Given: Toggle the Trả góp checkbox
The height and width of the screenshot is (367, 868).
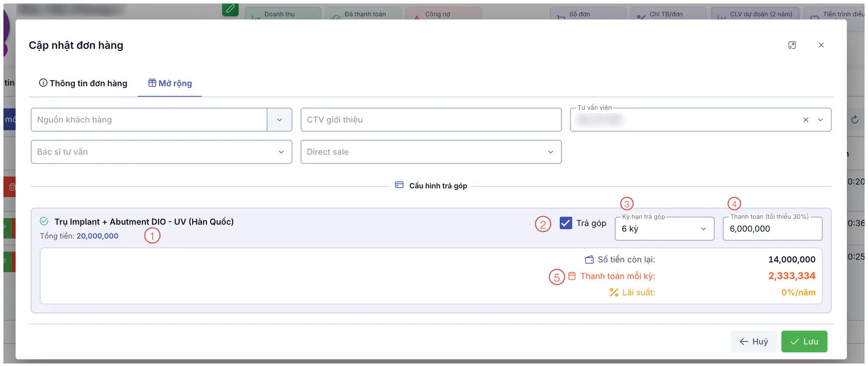Looking at the screenshot, I should [566, 223].
